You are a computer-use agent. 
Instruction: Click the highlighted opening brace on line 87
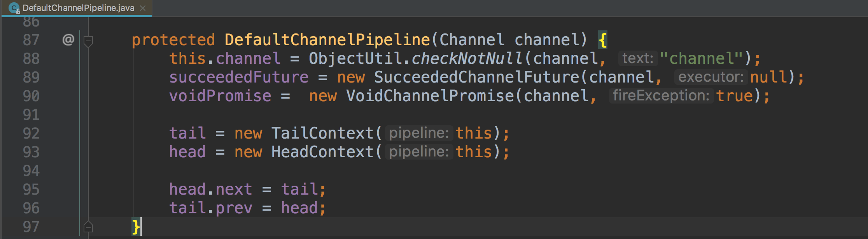pyautogui.click(x=603, y=40)
